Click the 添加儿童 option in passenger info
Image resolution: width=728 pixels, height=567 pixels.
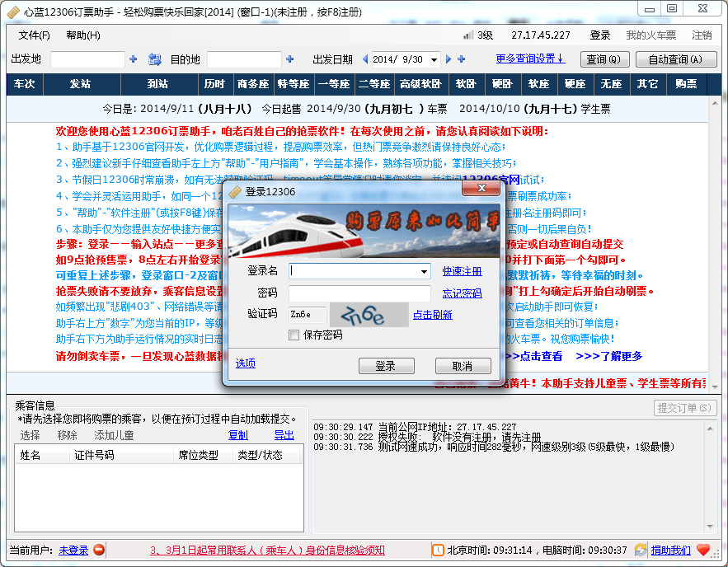115,435
